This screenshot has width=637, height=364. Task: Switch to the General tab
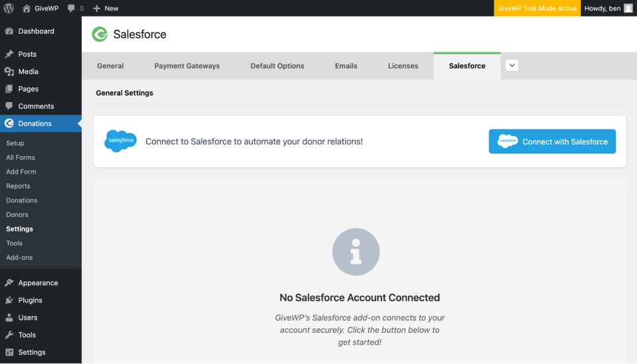point(110,66)
